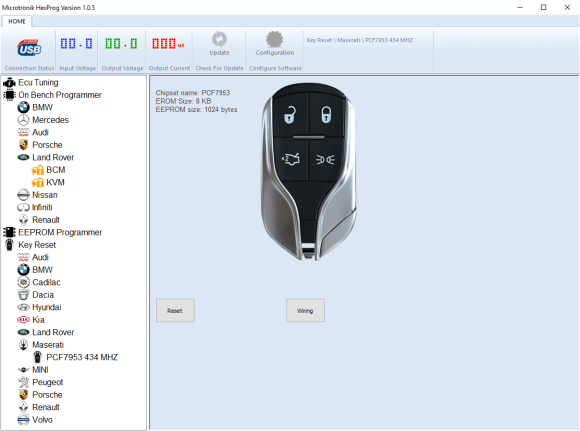
Task: Select the MINI wings logo icon
Action: click(23, 370)
